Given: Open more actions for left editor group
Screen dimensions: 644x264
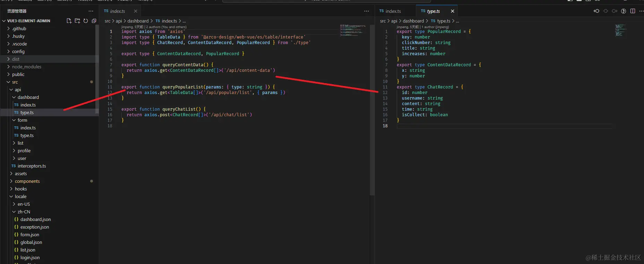Looking at the screenshot, I should 367,11.
